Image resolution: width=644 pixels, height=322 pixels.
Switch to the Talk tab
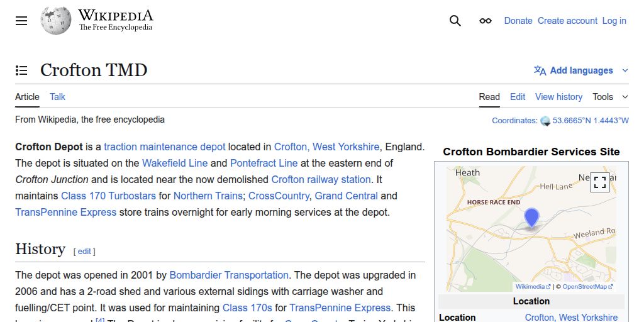(x=57, y=97)
